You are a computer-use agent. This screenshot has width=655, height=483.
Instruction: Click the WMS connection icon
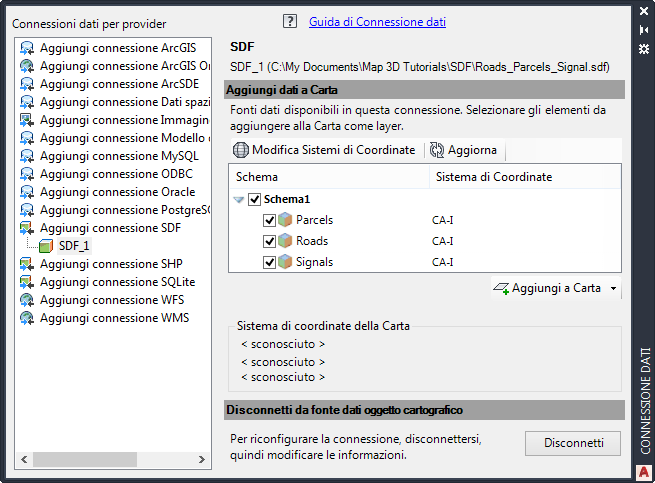[27, 318]
